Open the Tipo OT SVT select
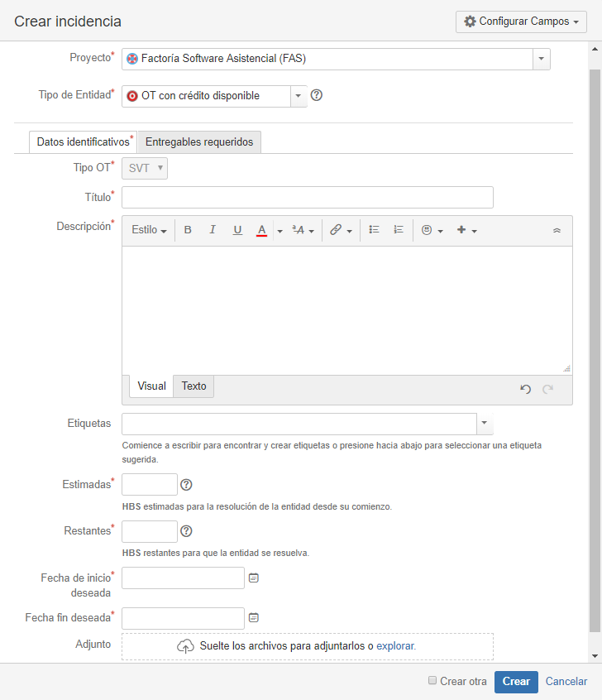602x700 pixels. click(145, 168)
